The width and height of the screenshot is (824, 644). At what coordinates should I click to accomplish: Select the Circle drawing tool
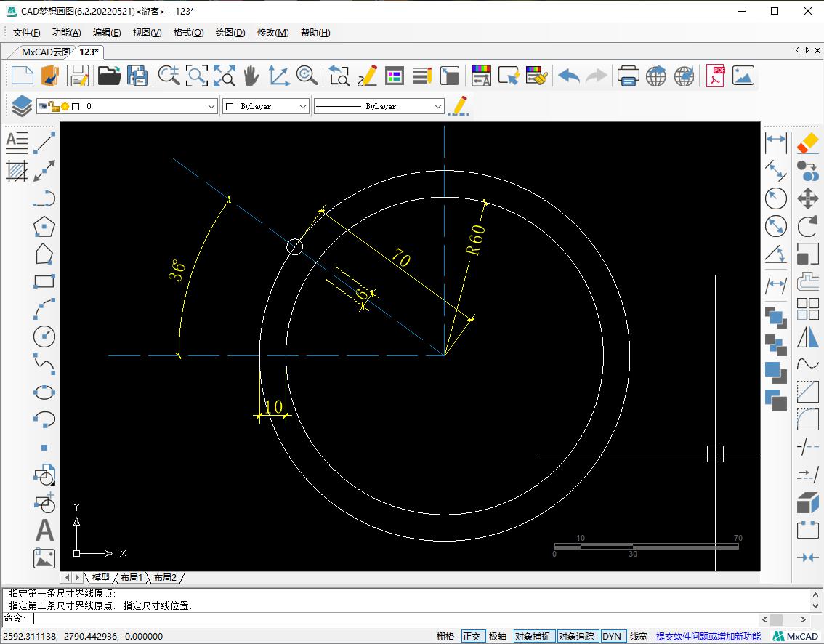point(44,337)
